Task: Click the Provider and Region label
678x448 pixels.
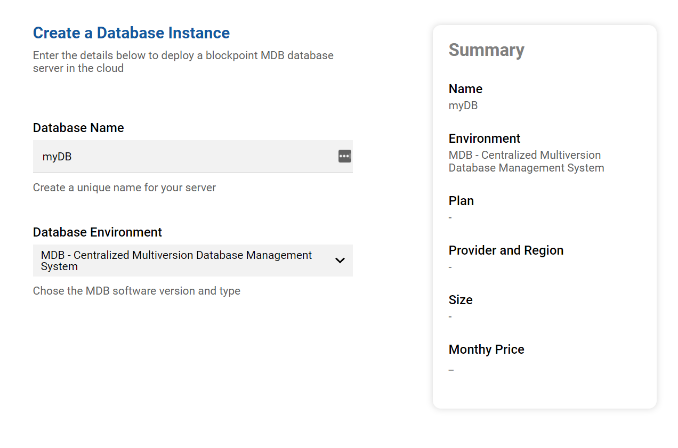Action: (506, 251)
